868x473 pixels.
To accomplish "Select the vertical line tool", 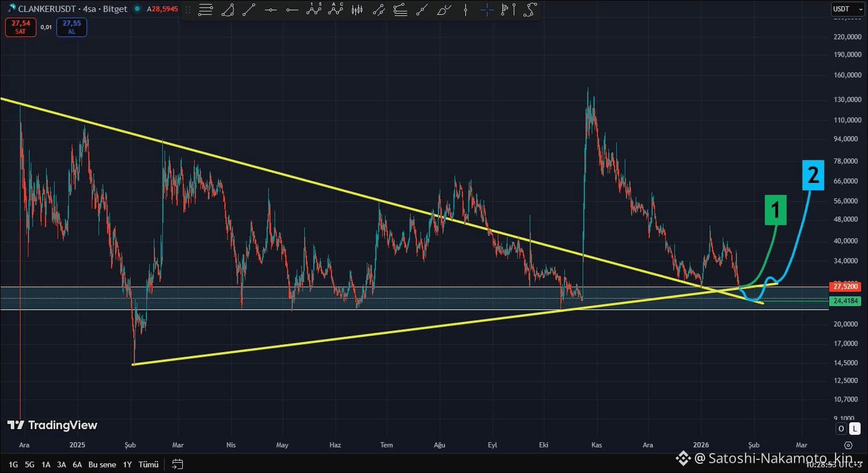I will tap(465, 10).
